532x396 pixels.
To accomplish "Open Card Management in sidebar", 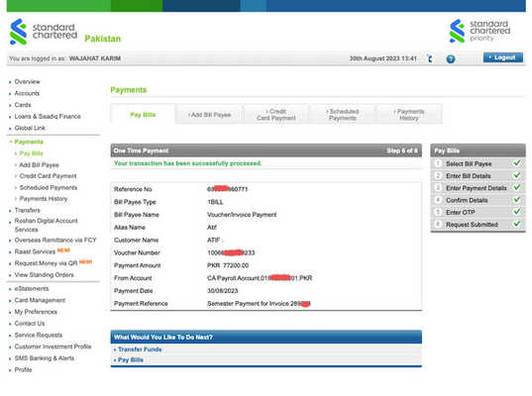I will (40, 300).
